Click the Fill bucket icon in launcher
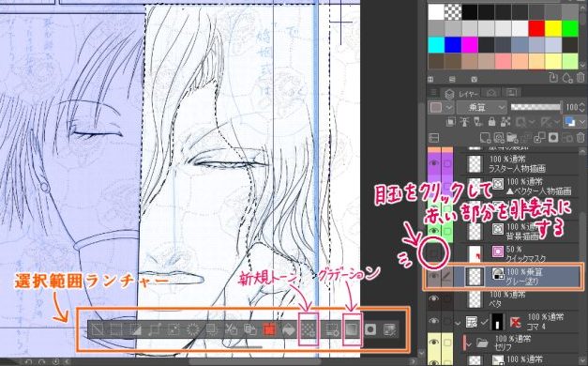This screenshot has height=366, width=588. (288, 330)
